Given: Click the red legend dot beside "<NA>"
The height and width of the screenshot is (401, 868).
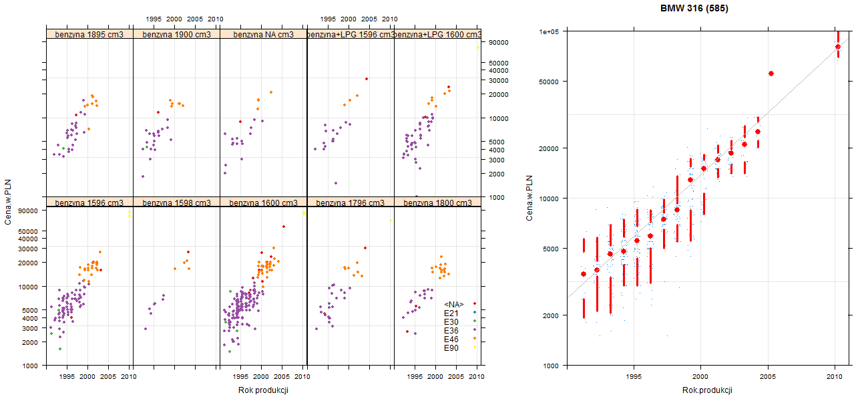Looking at the screenshot, I should click(474, 305).
